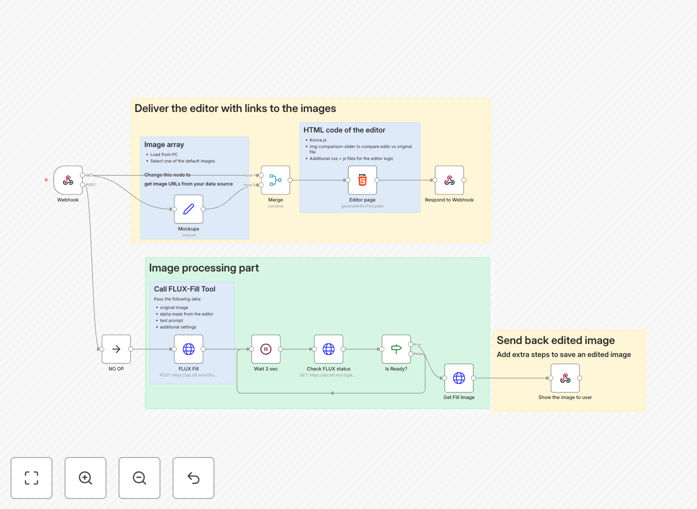The width and height of the screenshot is (697, 509).
Task: Click the NO OP node output connector
Action: pos(131,349)
